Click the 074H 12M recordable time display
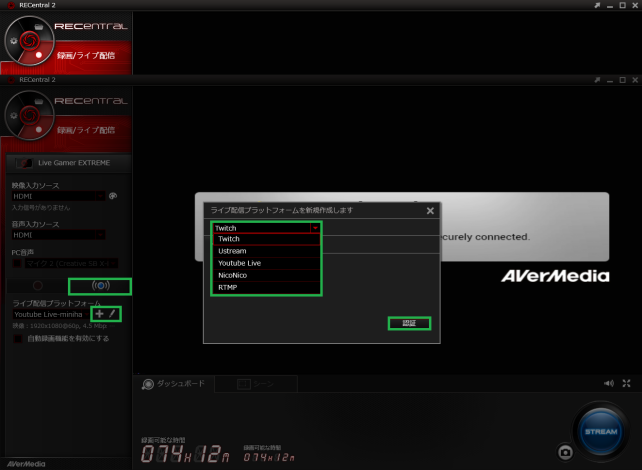 (x=185, y=454)
